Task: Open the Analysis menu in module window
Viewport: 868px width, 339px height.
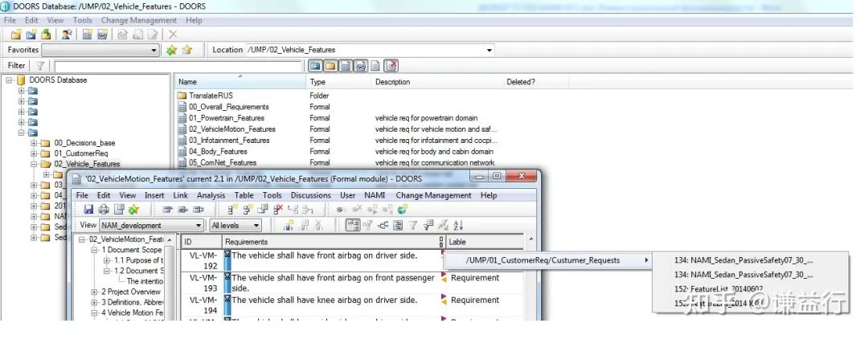Action: (211, 195)
